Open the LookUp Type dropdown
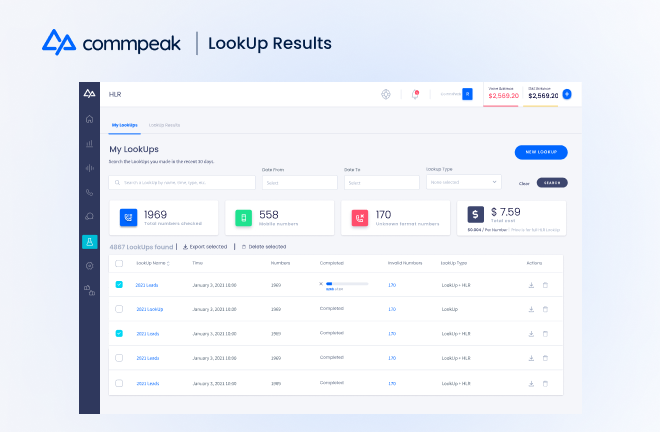 pyautogui.click(x=463, y=182)
